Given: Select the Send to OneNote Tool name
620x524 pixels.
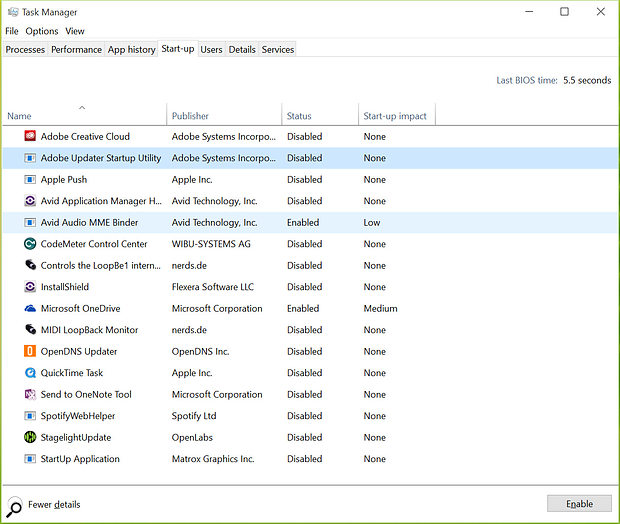Looking at the screenshot, I should pyautogui.click(x=86, y=394).
